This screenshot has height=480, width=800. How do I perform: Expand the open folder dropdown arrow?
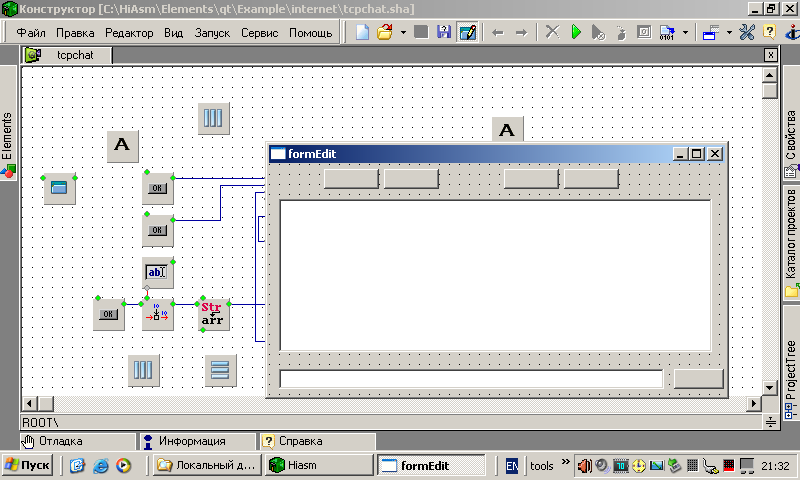click(x=403, y=32)
